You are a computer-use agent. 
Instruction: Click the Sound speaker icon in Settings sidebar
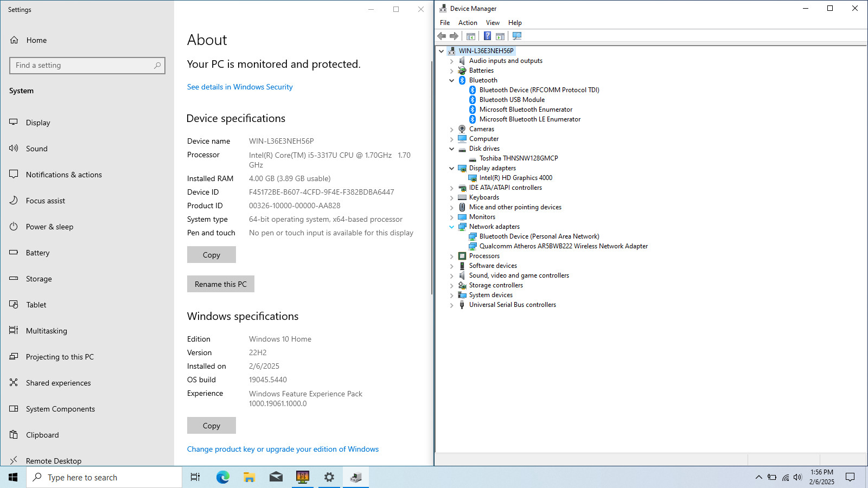click(x=14, y=149)
